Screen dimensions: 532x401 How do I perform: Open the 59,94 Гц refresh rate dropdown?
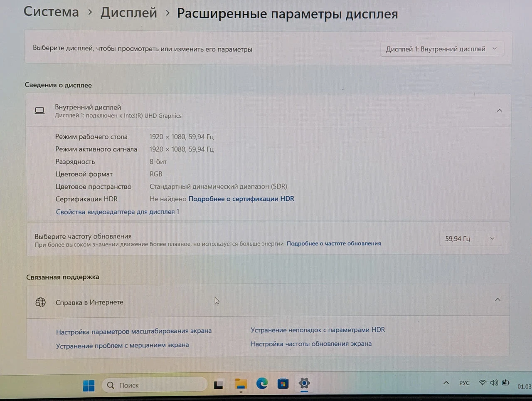470,239
